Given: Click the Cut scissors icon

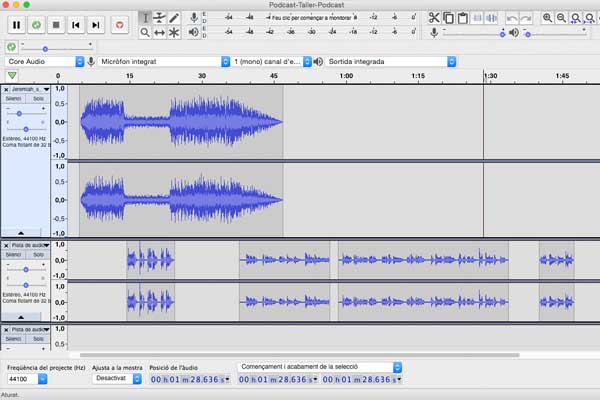Looking at the screenshot, I should (x=434, y=18).
